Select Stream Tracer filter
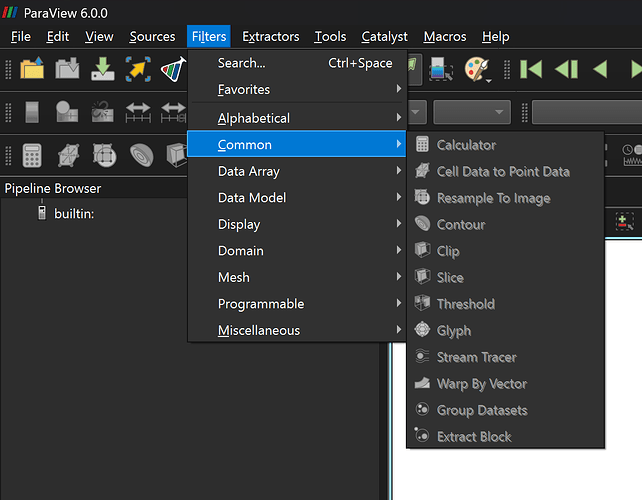This screenshot has height=500, width=642. coord(506,357)
